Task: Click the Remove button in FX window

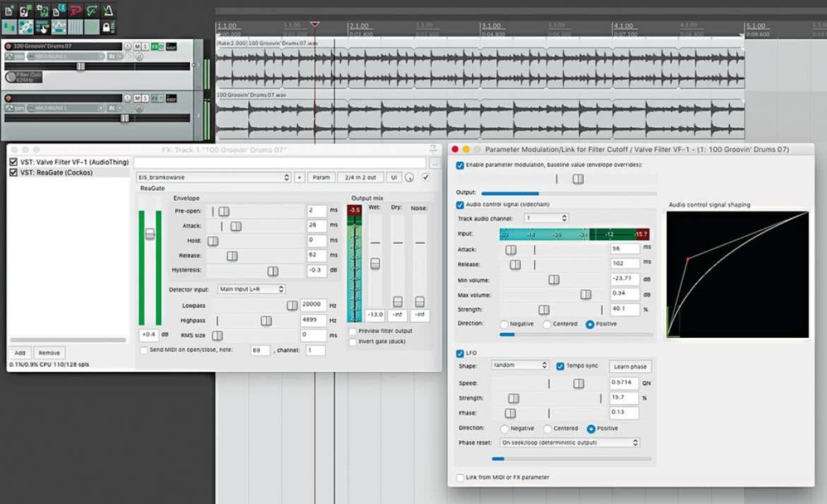Action: [x=49, y=353]
